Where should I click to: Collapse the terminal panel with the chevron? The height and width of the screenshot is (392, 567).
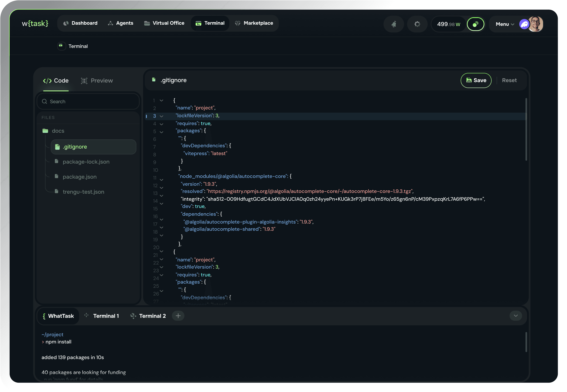(x=516, y=316)
